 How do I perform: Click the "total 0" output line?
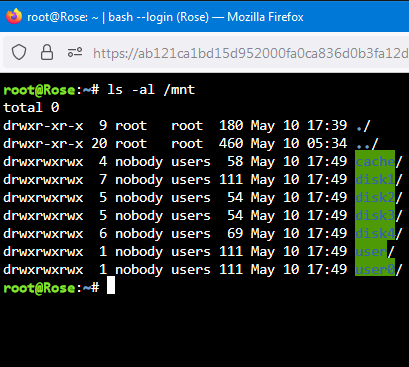click(x=31, y=108)
